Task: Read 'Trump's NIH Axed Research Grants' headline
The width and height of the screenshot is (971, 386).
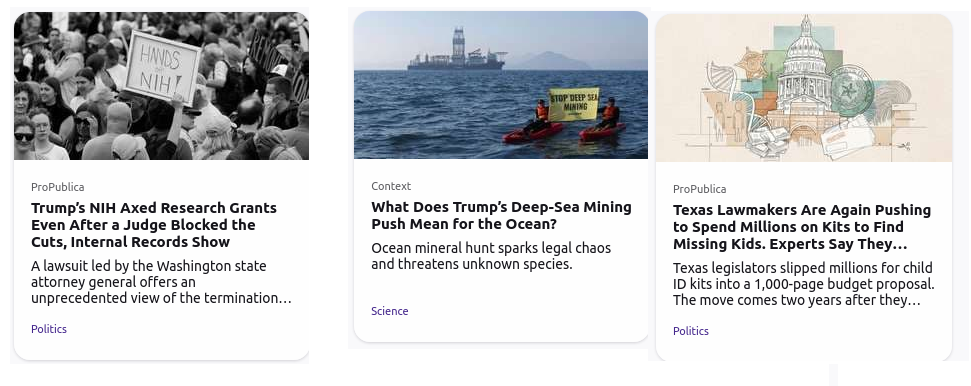Action: (x=154, y=225)
